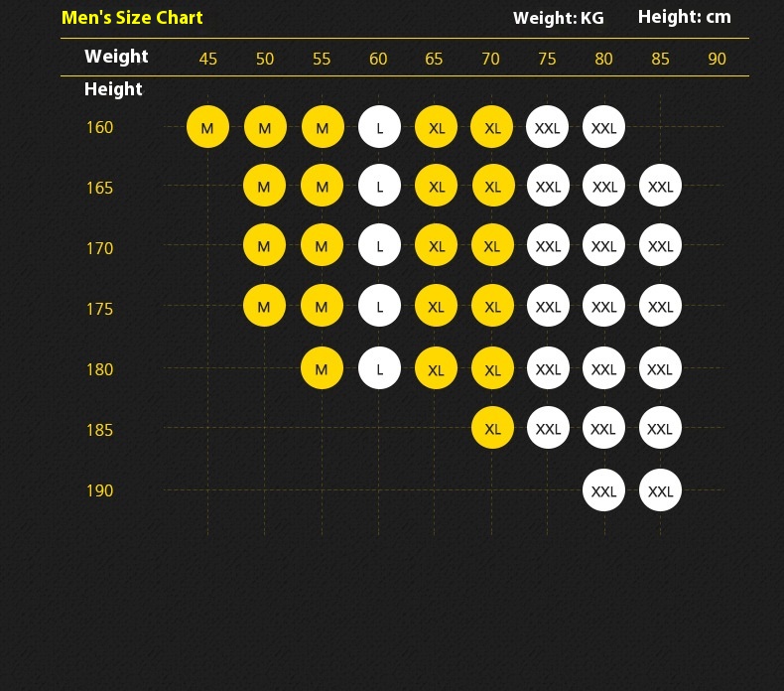Click the XXL circle at 190 cm, 80 kg

[603, 490]
